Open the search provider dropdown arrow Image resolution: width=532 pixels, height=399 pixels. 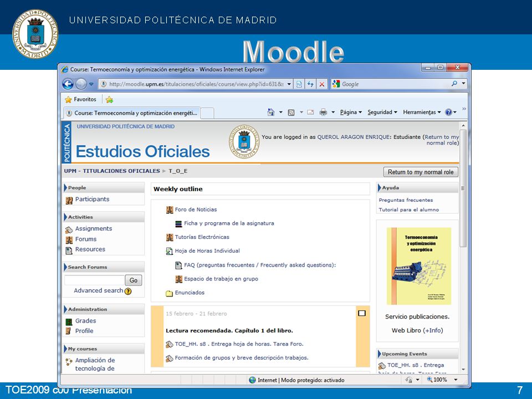pyautogui.click(x=463, y=84)
